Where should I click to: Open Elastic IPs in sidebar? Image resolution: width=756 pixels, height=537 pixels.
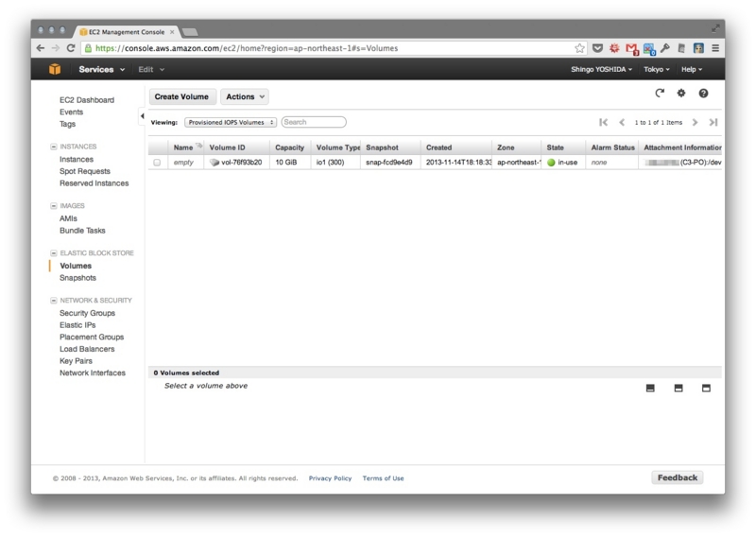(x=77, y=325)
